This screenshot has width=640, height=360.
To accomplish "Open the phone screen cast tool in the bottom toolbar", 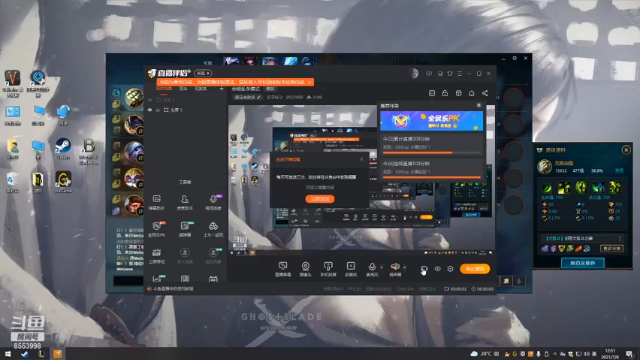I will (x=328, y=269).
